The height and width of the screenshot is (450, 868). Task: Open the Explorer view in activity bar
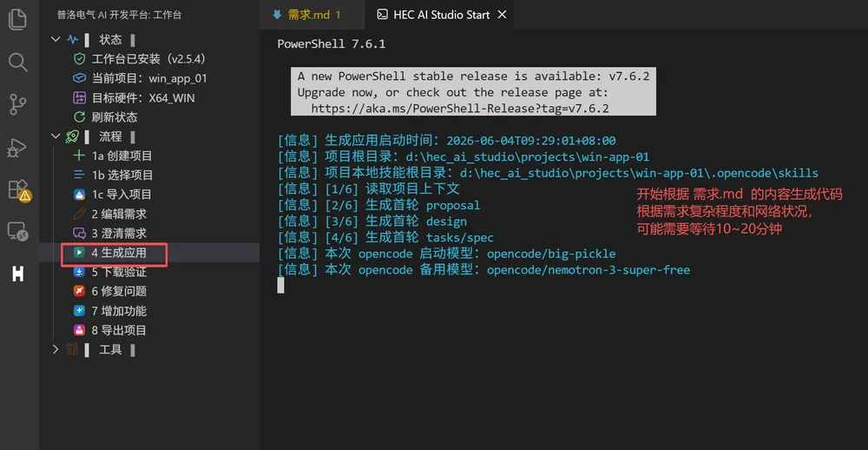[x=17, y=19]
